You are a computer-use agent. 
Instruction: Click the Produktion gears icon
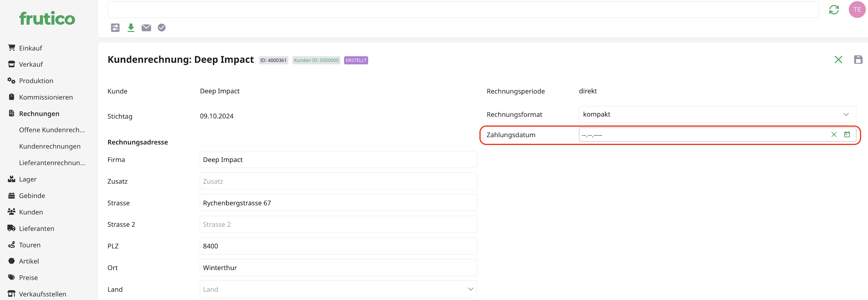(12, 80)
